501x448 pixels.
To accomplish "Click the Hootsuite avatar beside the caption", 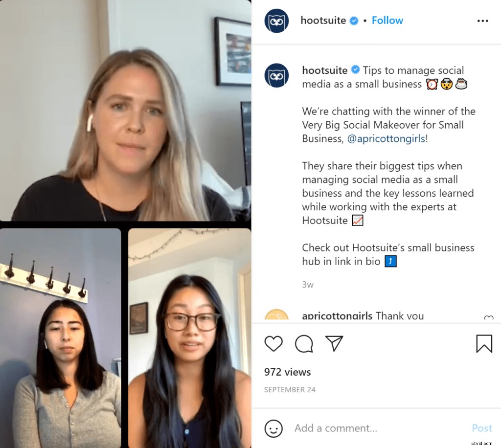I will pyautogui.click(x=277, y=75).
